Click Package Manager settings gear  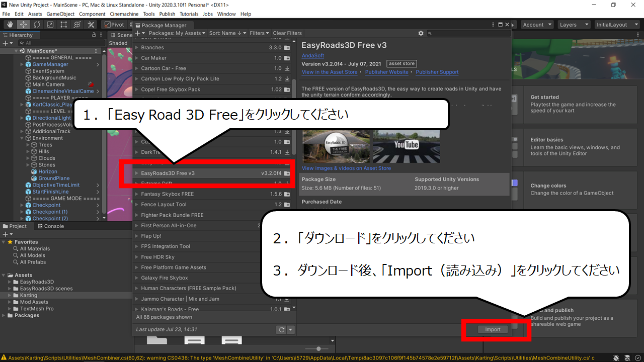tap(421, 33)
